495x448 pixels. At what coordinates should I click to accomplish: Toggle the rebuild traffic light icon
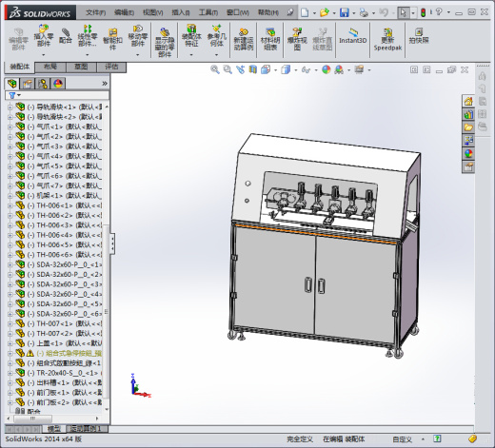pyautogui.click(x=423, y=12)
